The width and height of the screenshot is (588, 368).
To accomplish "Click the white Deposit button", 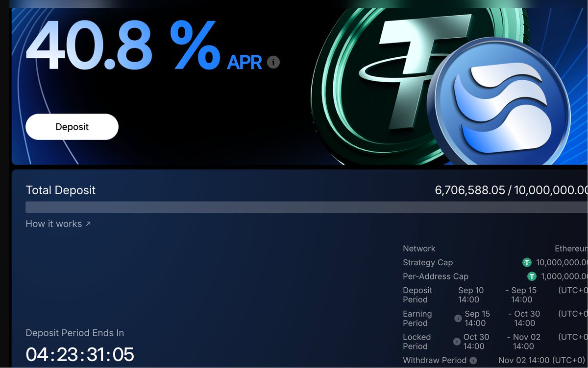I will 72,127.
